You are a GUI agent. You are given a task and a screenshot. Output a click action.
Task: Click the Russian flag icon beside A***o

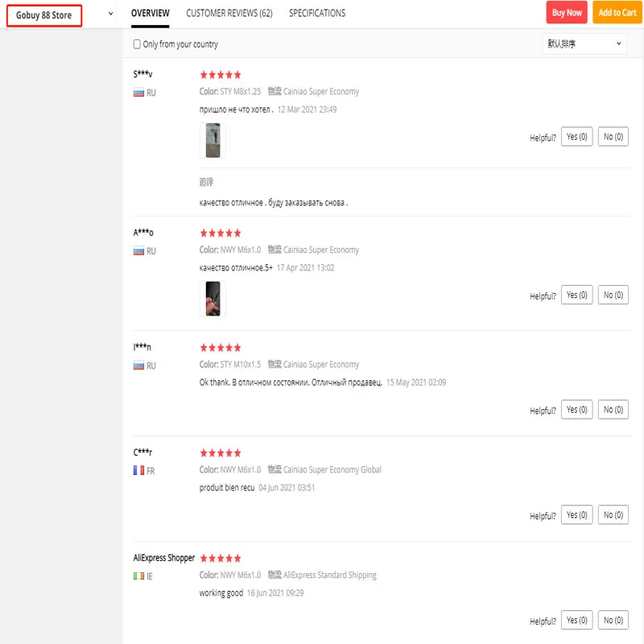pyautogui.click(x=138, y=251)
